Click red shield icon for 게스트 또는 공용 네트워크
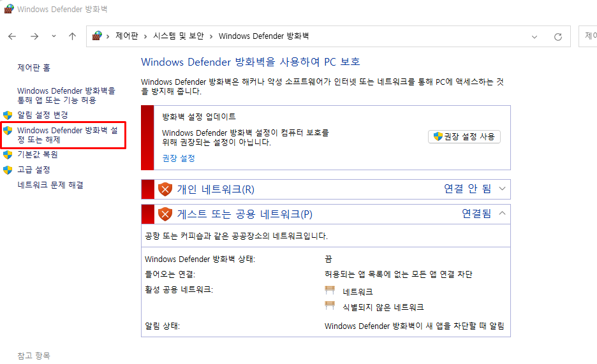This screenshot has width=597, height=364. pyautogui.click(x=165, y=214)
